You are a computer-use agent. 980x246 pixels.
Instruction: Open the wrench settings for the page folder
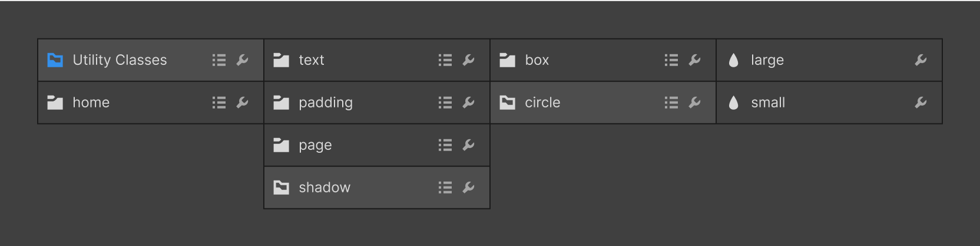(468, 145)
